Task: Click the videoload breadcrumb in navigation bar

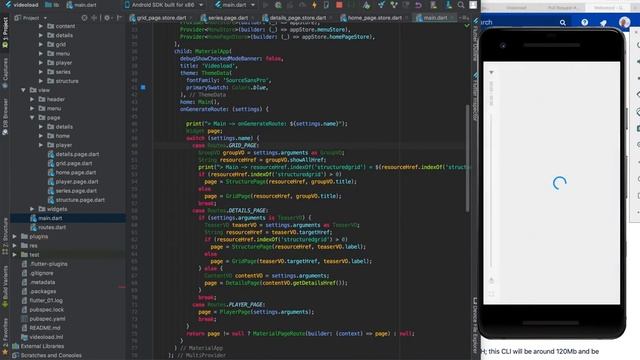Action: click(22, 5)
